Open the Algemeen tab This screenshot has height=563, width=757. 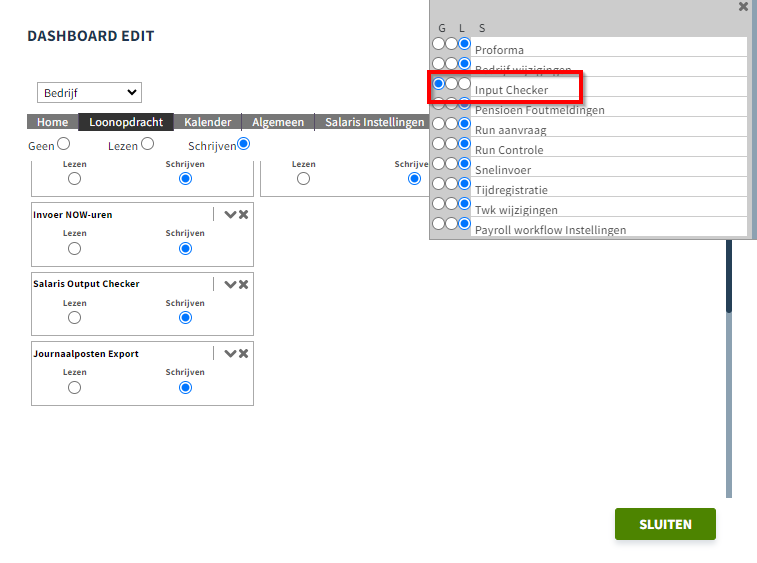click(x=278, y=122)
